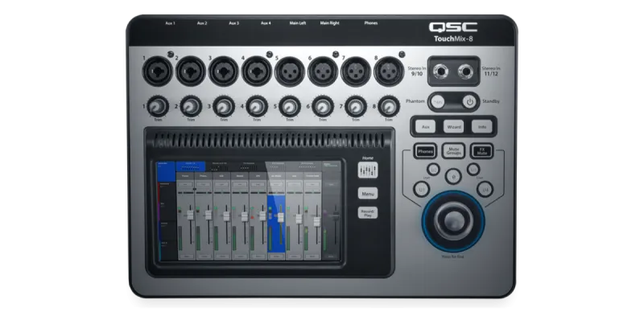Click the large rotary encoder with blue ring

pos(453,221)
